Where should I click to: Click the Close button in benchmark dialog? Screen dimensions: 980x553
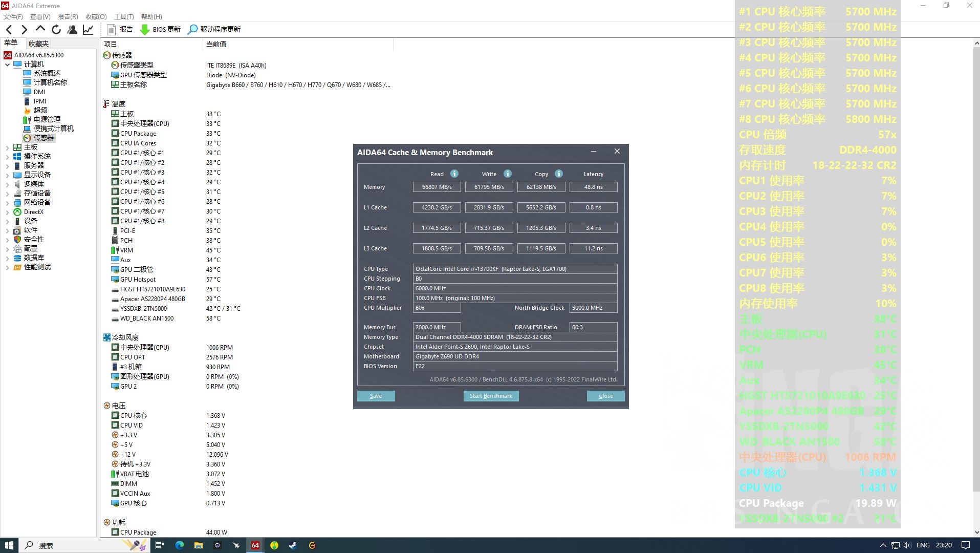[605, 396]
